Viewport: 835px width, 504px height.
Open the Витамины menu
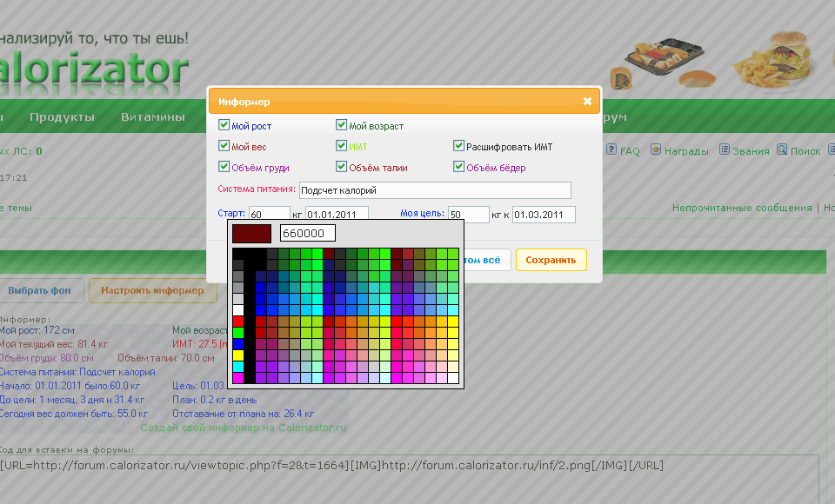[x=153, y=117]
